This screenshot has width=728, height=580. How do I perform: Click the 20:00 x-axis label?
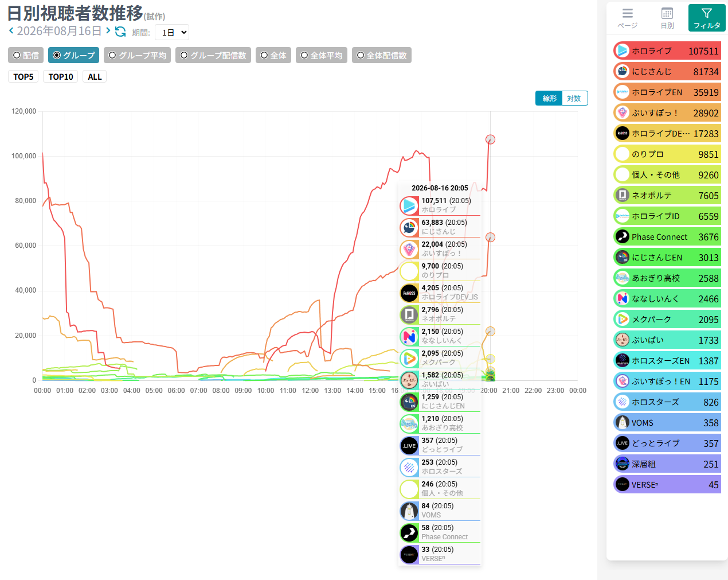click(x=489, y=391)
